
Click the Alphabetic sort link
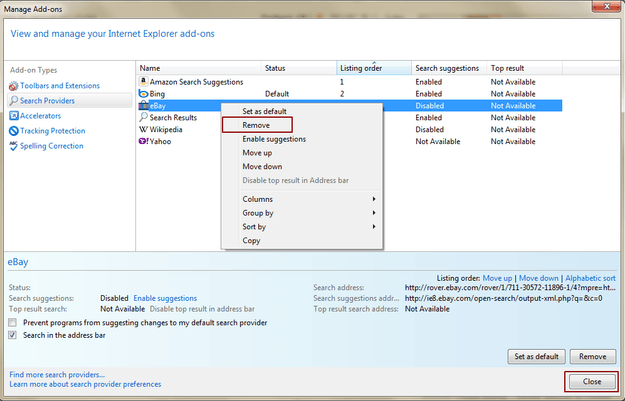click(x=590, y=278)
